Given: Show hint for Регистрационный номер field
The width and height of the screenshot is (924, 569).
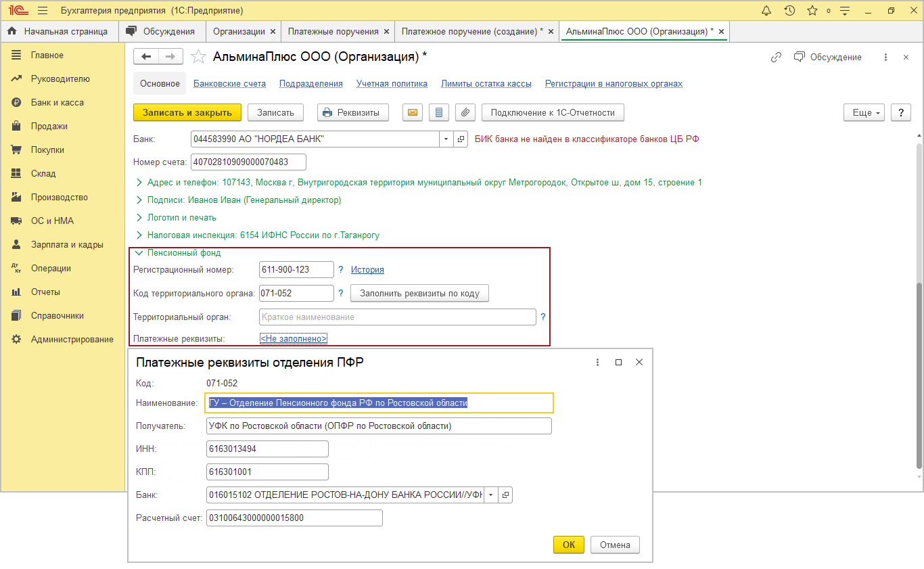Looking at the screenshot, I should 341,269.
